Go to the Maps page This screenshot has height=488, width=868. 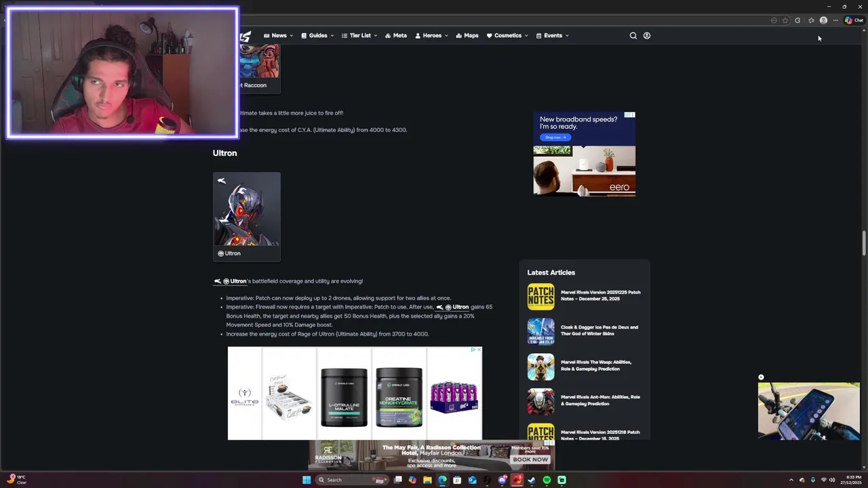467,35
